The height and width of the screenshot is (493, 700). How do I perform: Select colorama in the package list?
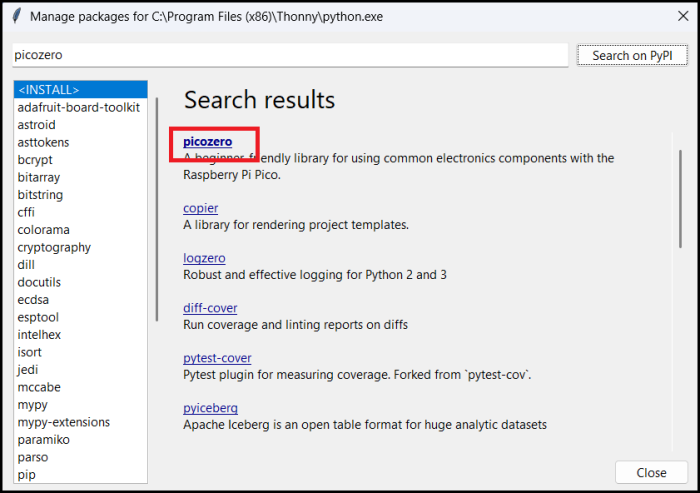coord(81,230)
